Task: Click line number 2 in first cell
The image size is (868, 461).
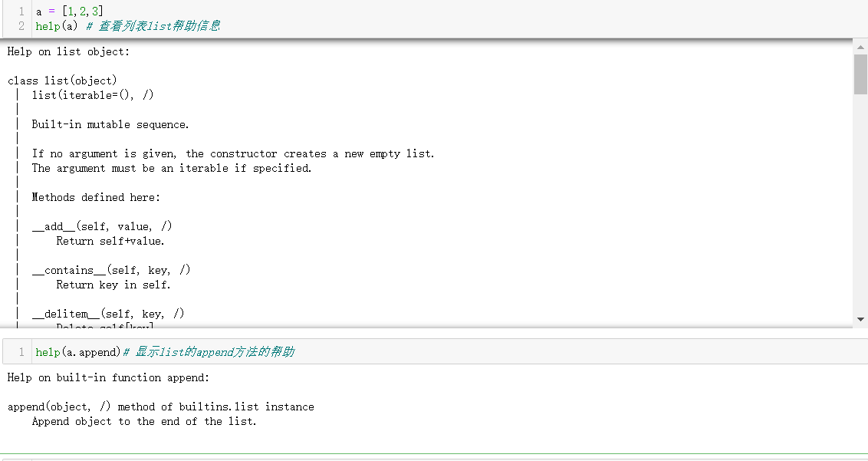Action: 21,25
